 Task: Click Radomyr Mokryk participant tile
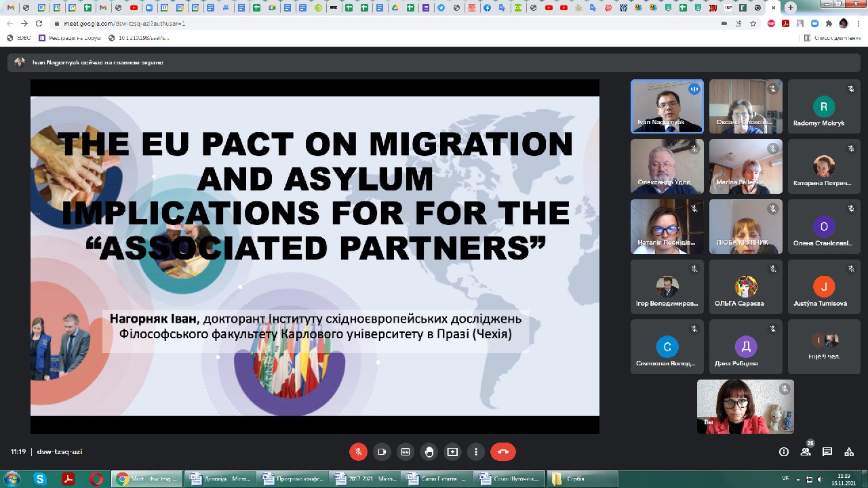(824, 106)
